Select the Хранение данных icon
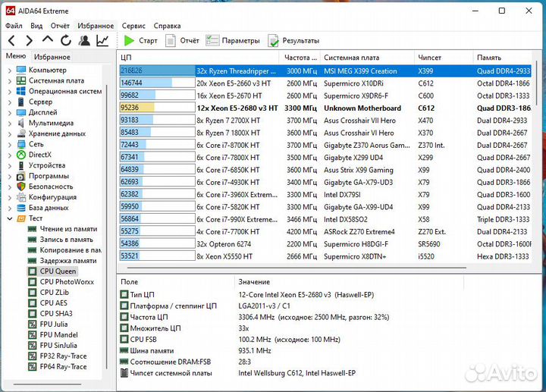The image size is (546, 392). 21,133
